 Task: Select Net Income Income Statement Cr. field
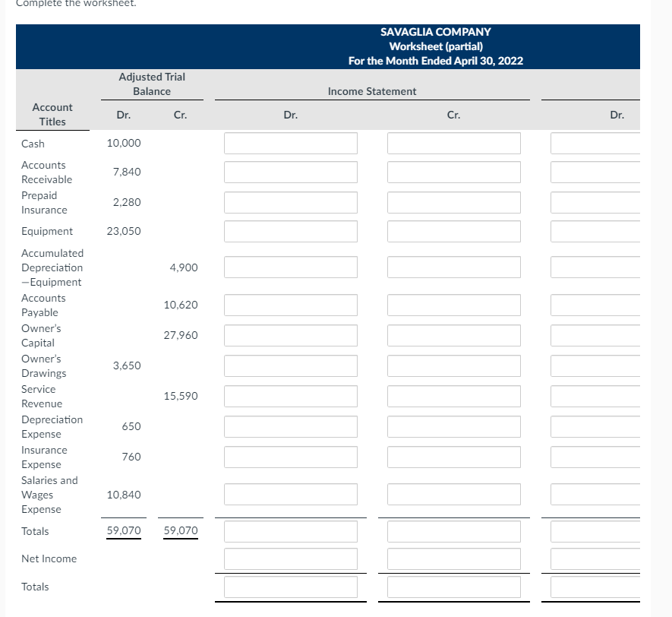click(x=454, y=558)
